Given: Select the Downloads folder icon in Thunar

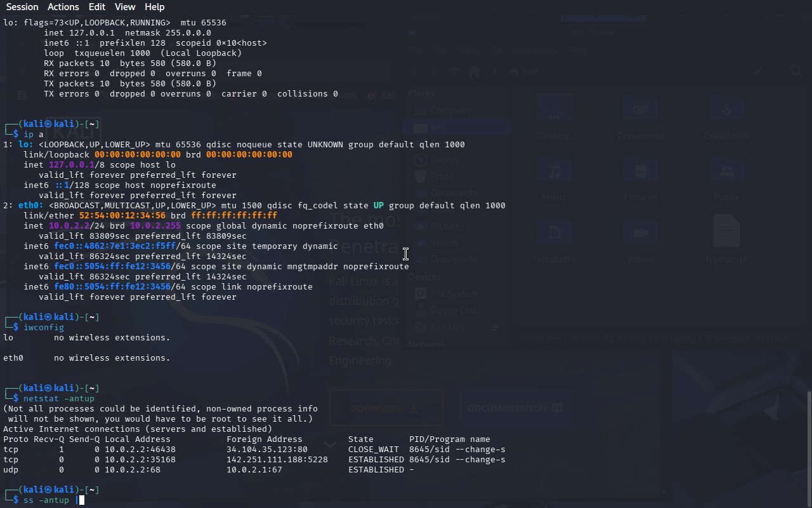Looking at the screenshot, I should 726,110.
